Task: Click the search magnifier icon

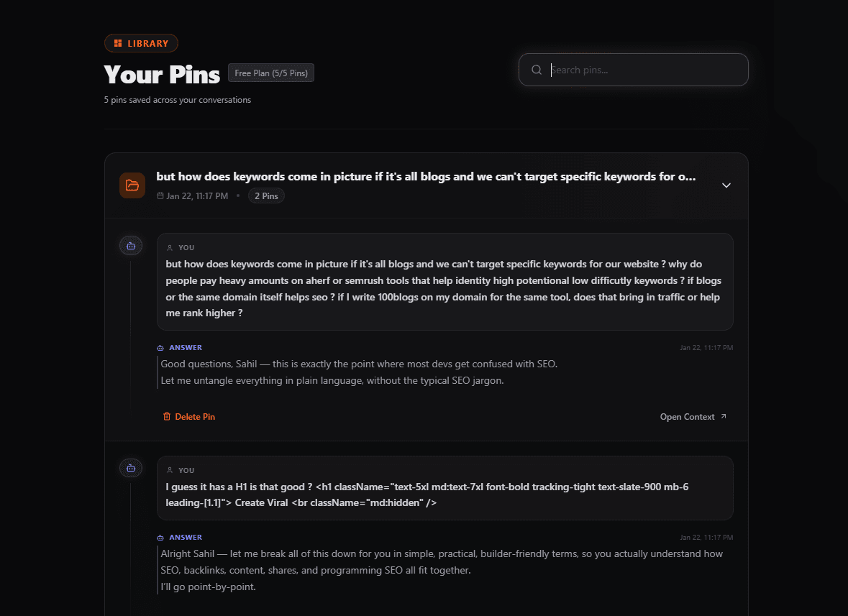Action: 537,70
